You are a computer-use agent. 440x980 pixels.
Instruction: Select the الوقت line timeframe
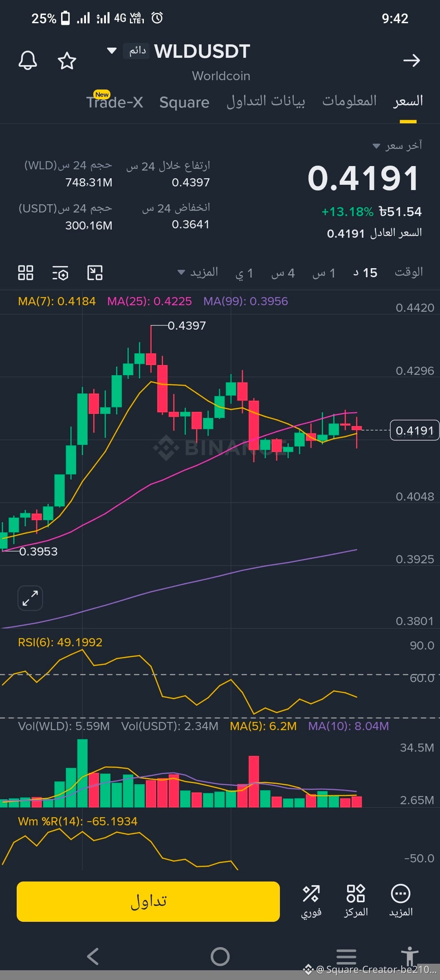pyautogui.click(x=409, y=272)
